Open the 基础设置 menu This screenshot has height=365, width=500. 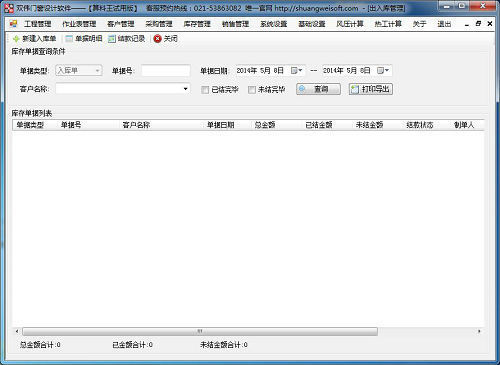[312, 24]
